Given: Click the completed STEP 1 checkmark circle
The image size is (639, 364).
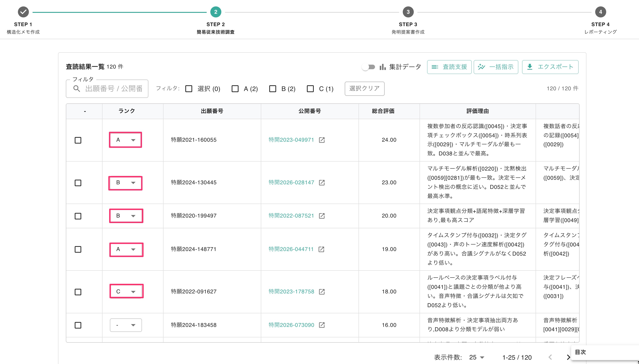Looking at the screenshot, I should coord(23,12).
